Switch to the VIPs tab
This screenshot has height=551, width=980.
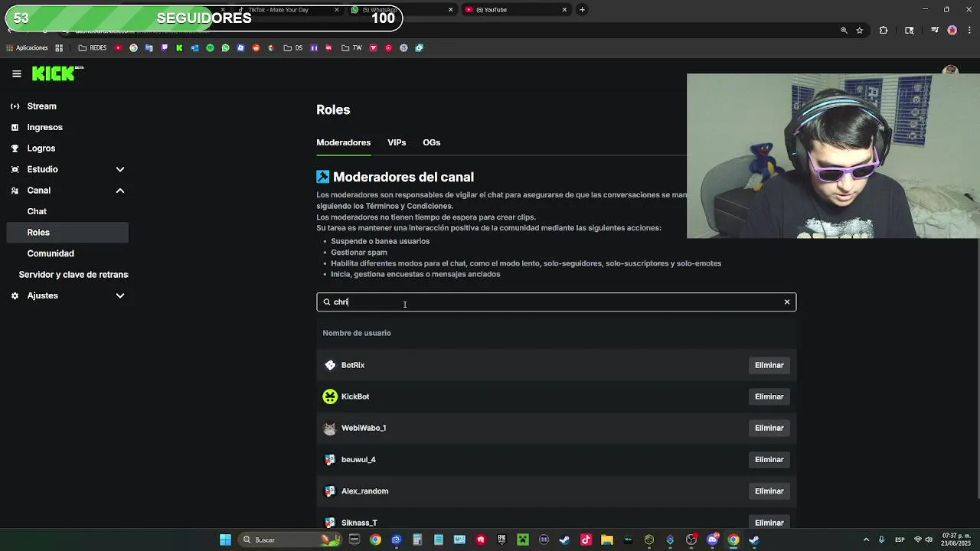[397, 142]
